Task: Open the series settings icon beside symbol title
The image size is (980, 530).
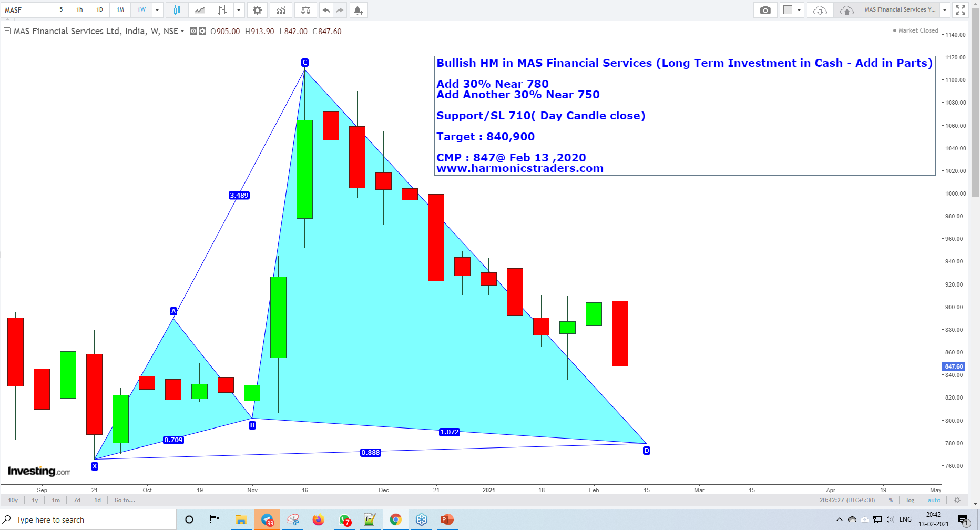Action: (x=202, y=31)
